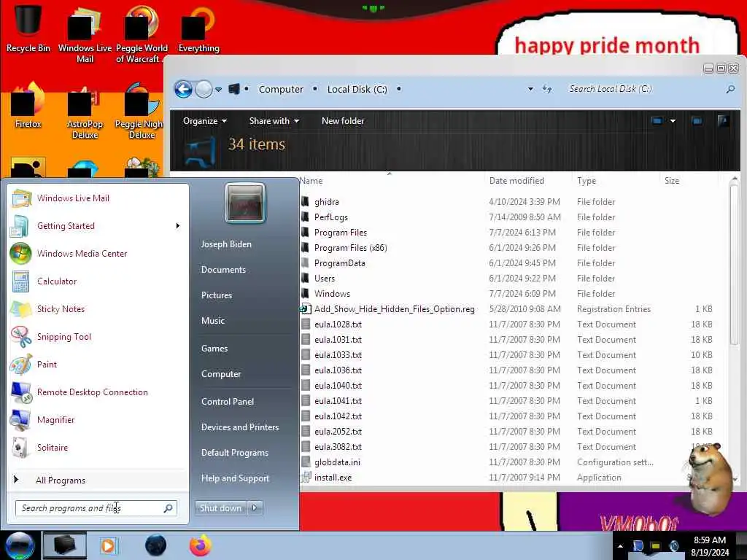Open the Shut down options arrow

click(255, 508)
